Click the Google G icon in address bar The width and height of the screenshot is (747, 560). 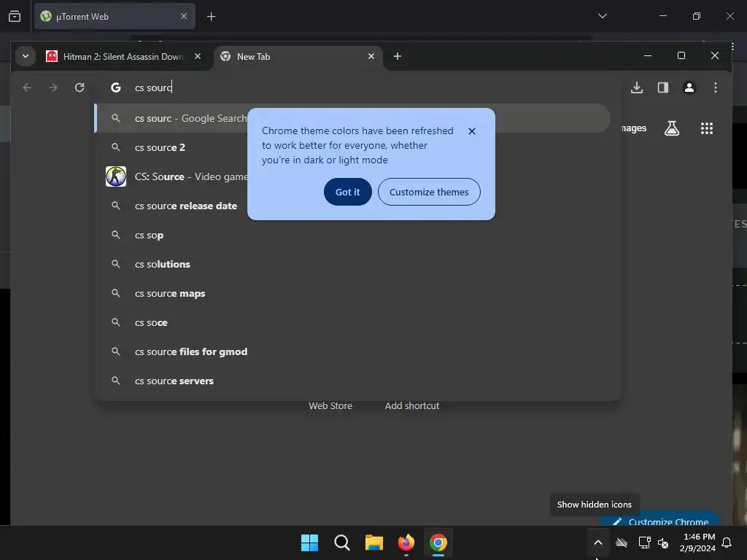click(x=116, y=87)
